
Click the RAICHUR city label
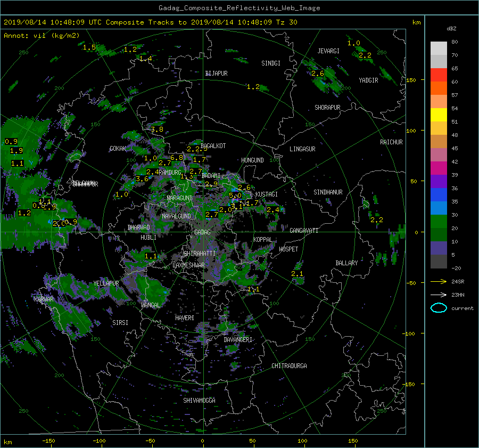click(x=391, y=142)
